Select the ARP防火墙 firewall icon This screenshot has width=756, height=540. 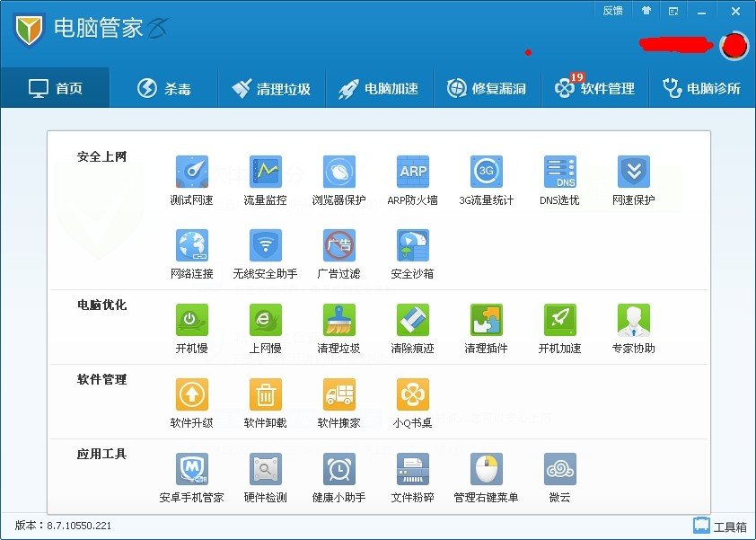pyautogui.click(x=412, y=172)
